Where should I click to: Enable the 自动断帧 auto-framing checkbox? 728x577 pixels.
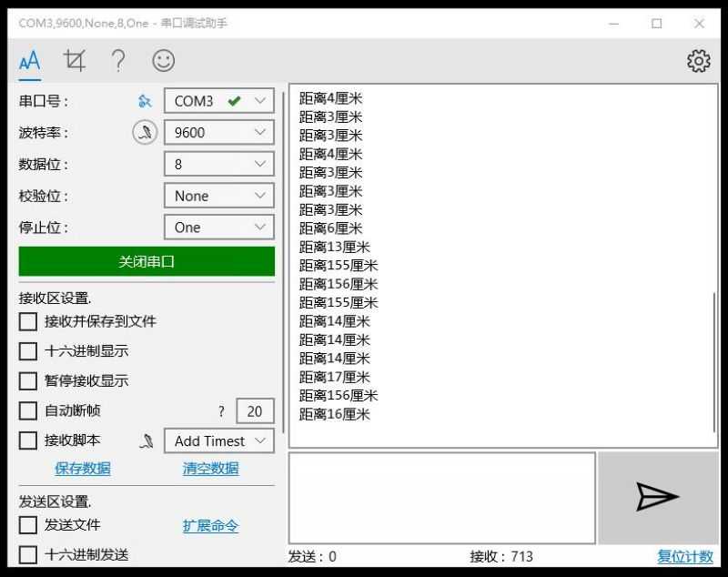click(28, 410)
